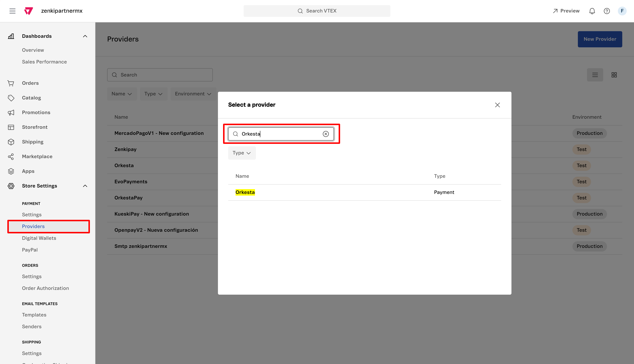Switch to grid view icon

tap(614, 75)
